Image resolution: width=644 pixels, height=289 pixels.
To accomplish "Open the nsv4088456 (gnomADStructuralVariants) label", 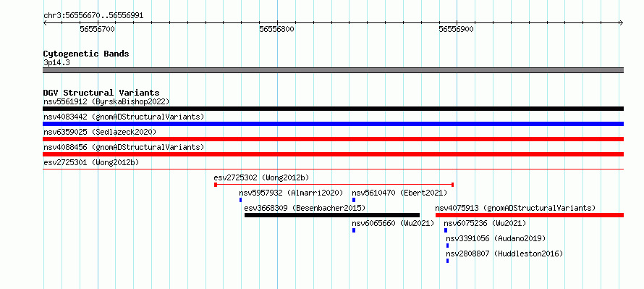I will coord(124,147).
